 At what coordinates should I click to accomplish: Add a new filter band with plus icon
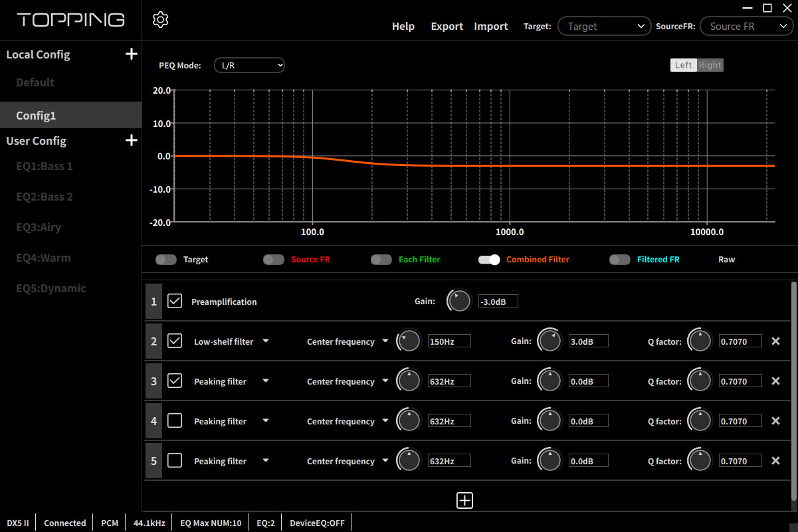[x=464, y=501]
